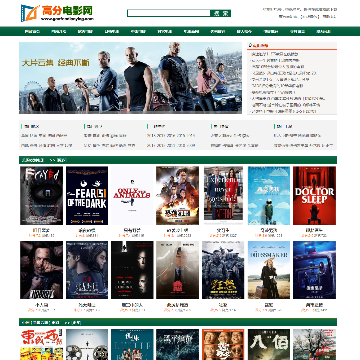Open the tank war movie poster
Viewport: 360px width, 360px height.
point(223,270)
